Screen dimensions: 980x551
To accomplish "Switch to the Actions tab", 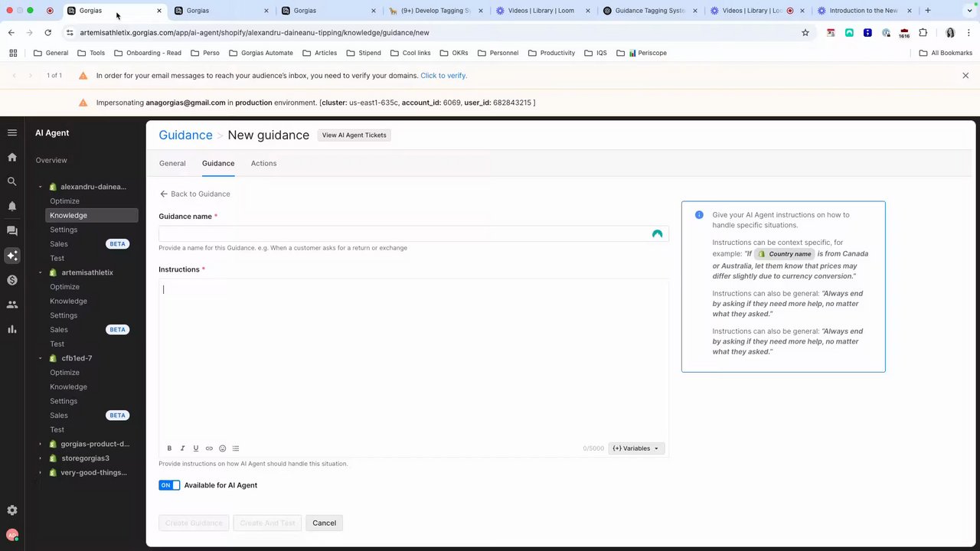I will coord(263,163).
